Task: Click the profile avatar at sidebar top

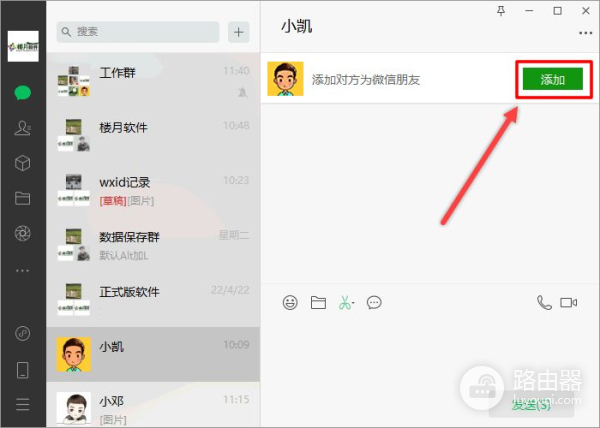Action: pyautogui.click(x=23, y=46)
